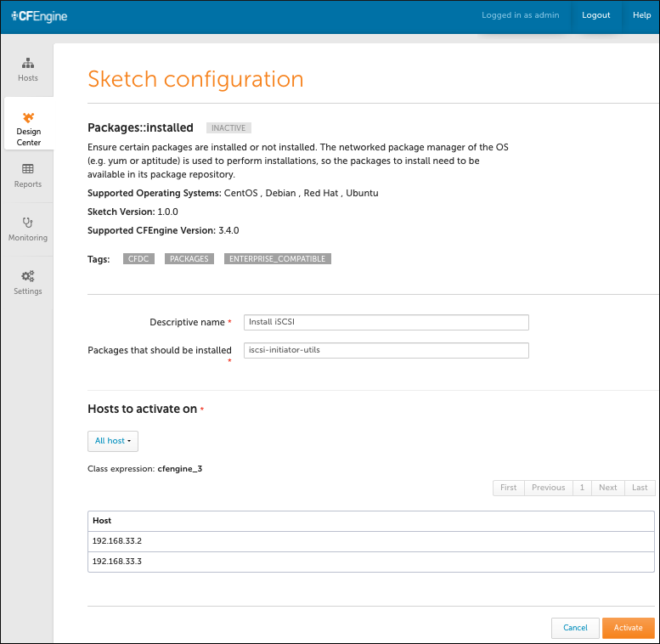
Task: Open the Hosts sidebar icon
Action: click(x=28, y=63)
